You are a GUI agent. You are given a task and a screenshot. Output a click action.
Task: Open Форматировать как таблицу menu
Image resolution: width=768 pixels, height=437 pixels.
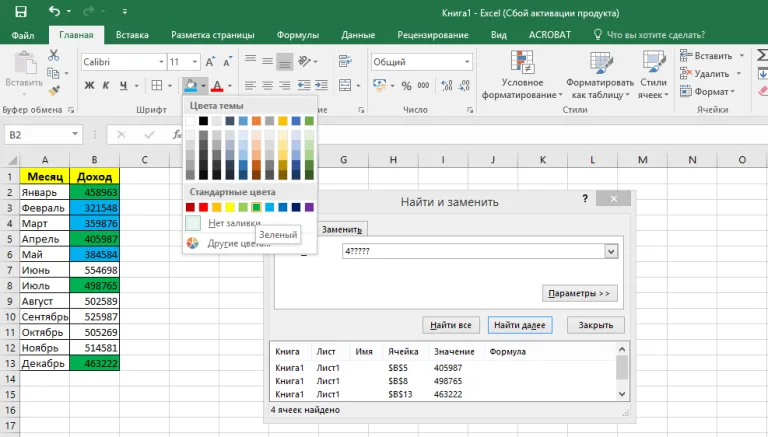tap(600, 74)
